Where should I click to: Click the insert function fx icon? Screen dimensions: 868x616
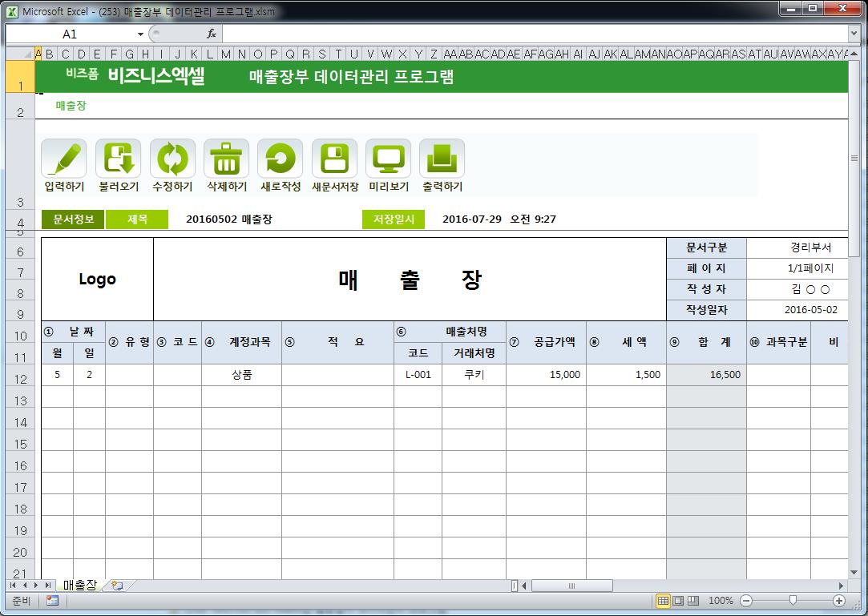coord(212,34)
